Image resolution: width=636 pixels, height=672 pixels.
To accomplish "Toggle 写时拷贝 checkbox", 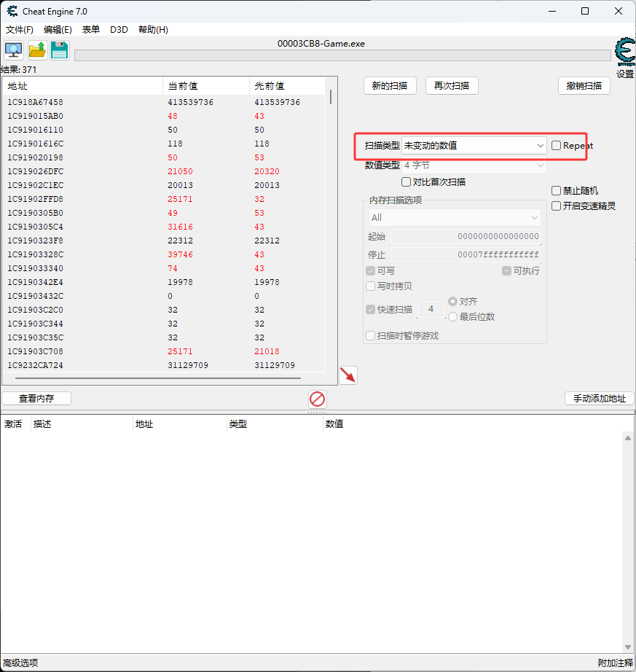I will (x=371, y=286).
